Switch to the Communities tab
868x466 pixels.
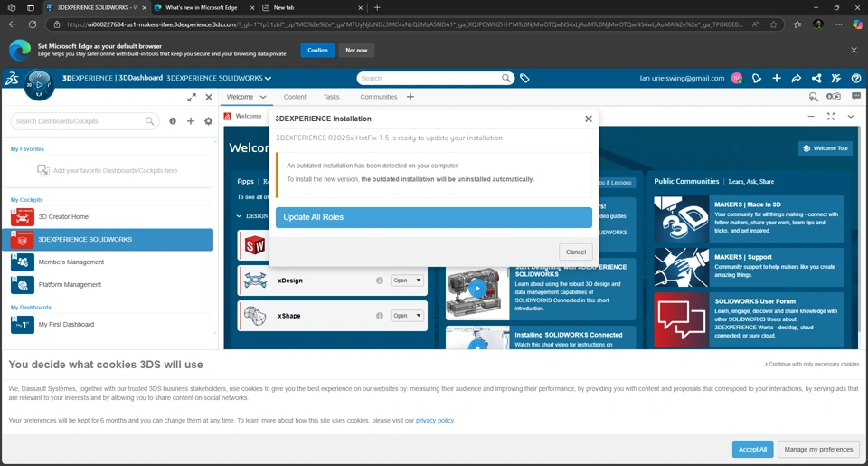[379, 97]
